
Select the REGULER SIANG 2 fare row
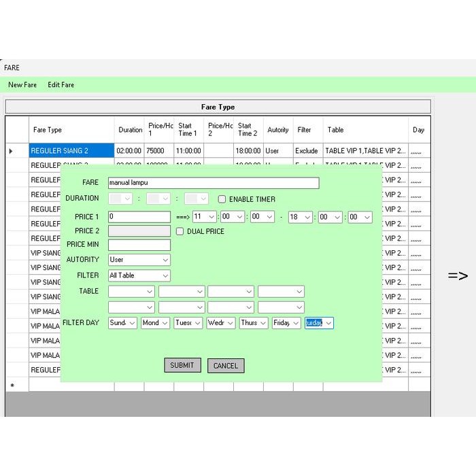[71, 151]
